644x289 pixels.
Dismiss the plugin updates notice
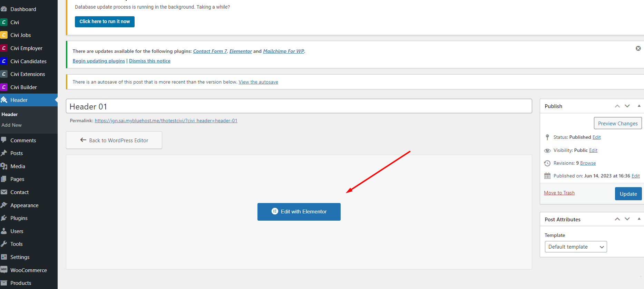[638, 48]
